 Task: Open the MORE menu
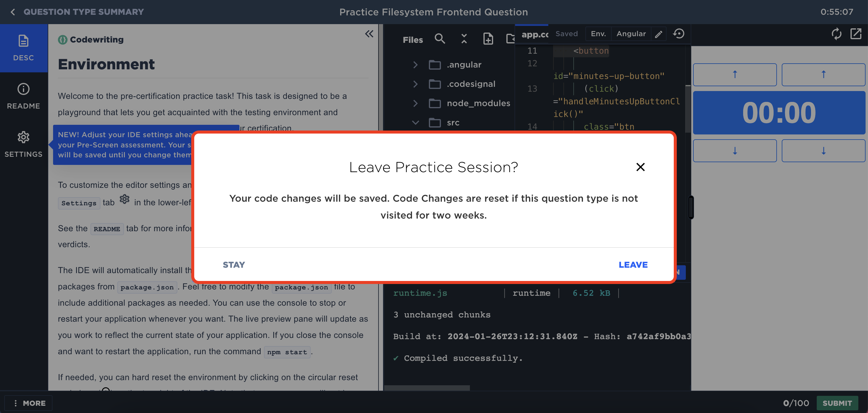pos(29,403)
